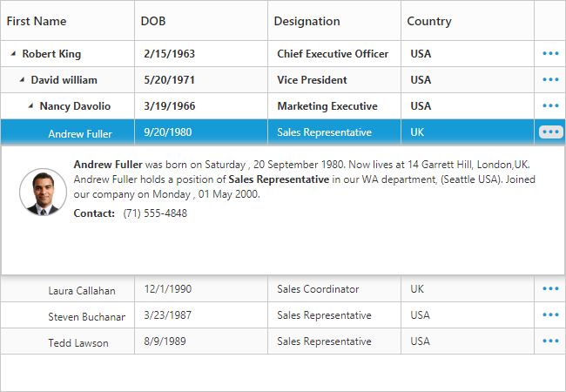This screenshot has width=566, height=392.
Task: Open more options for Robert King row
Action: 550,54
